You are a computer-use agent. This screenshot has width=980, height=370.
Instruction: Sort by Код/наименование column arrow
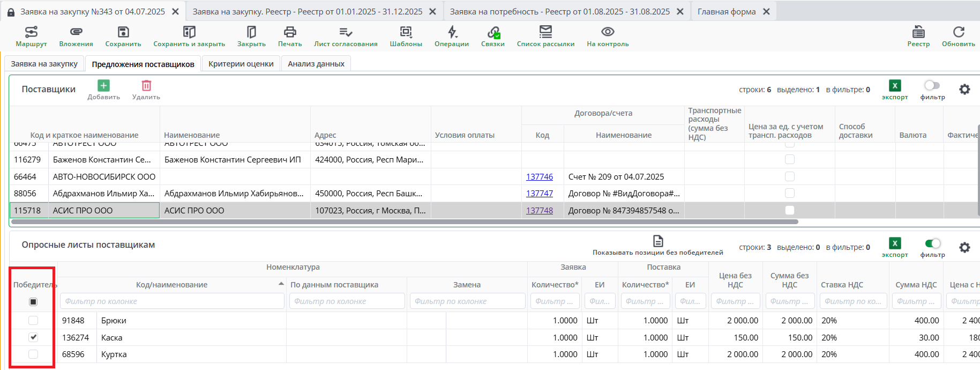pyautogui.click(x=281, y=284)
